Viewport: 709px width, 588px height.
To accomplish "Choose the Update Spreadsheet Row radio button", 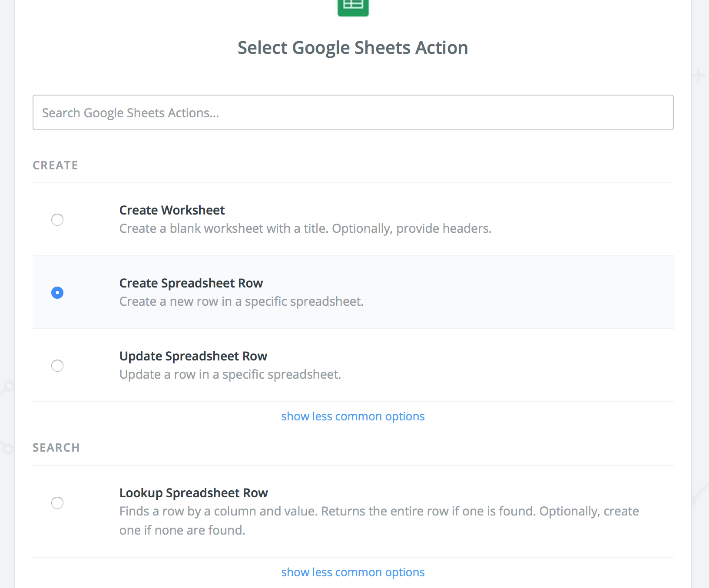I will click(57, 366).
